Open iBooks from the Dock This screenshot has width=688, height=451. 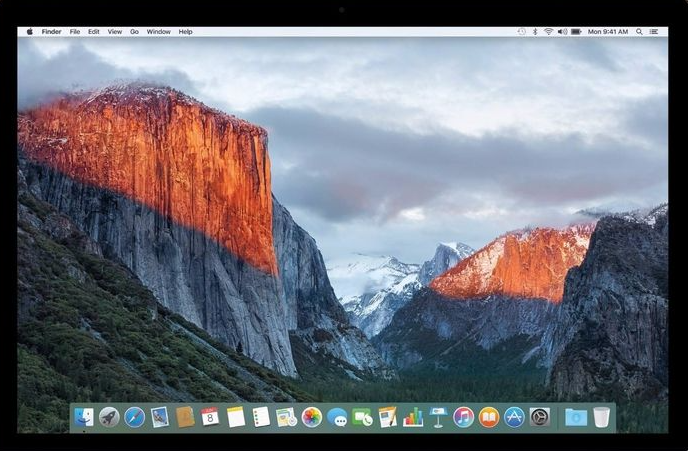(488, 417)
